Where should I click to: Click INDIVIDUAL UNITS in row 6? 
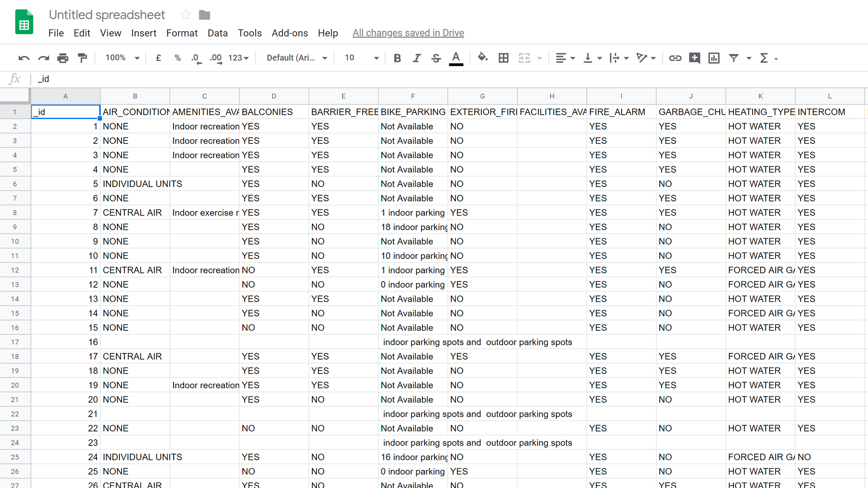(142, 184)
